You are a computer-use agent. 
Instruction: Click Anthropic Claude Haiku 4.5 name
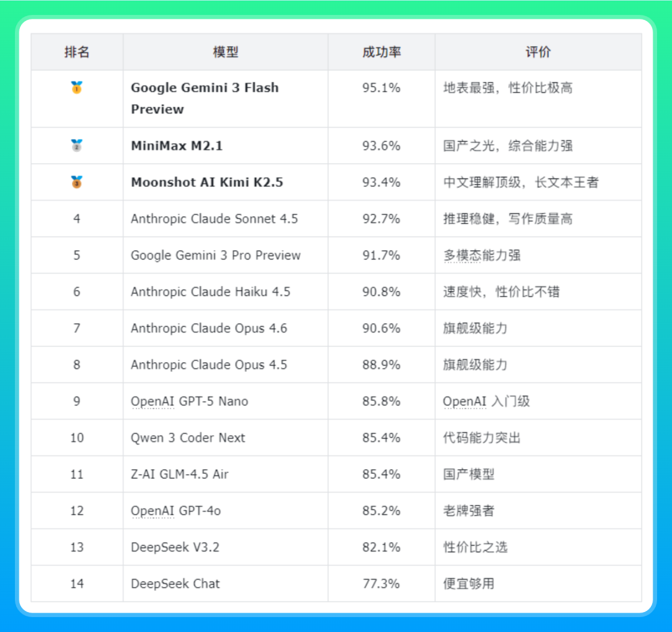pos(210,292)
